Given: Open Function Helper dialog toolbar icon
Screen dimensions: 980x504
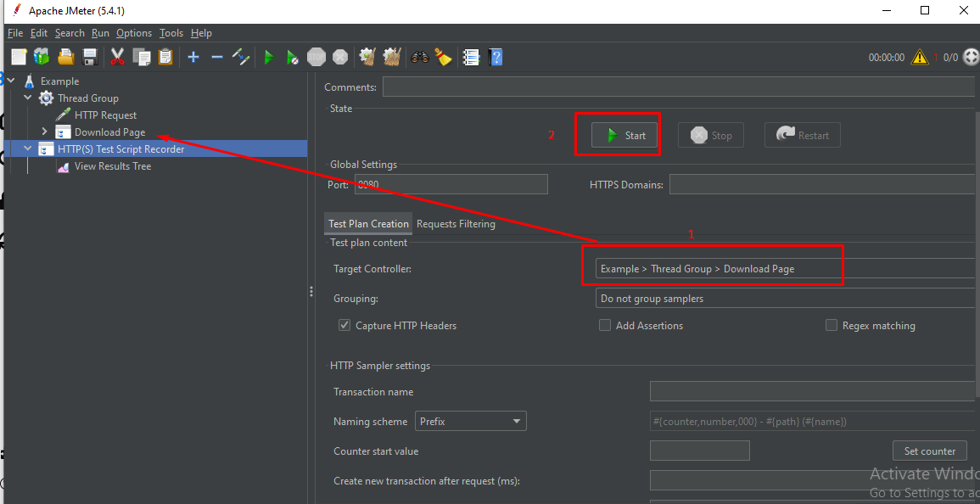Looking at the screenshot, I should click(471, 58).
